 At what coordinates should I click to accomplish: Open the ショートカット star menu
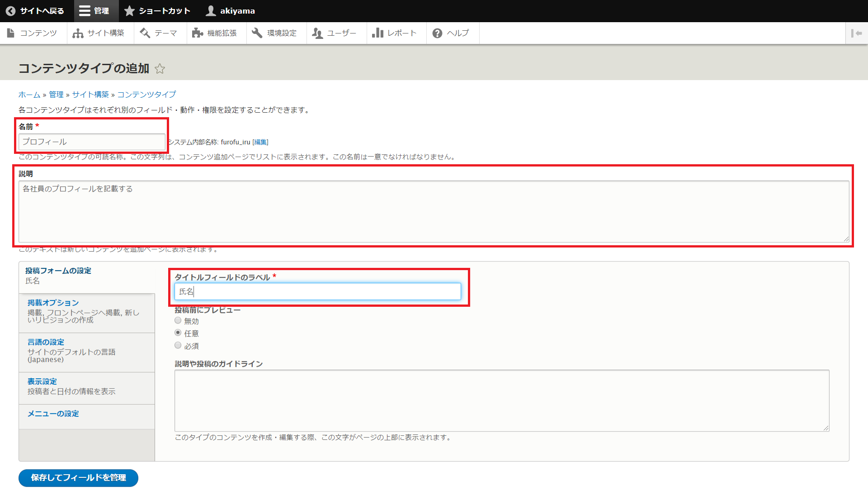[x=157, y=11]
